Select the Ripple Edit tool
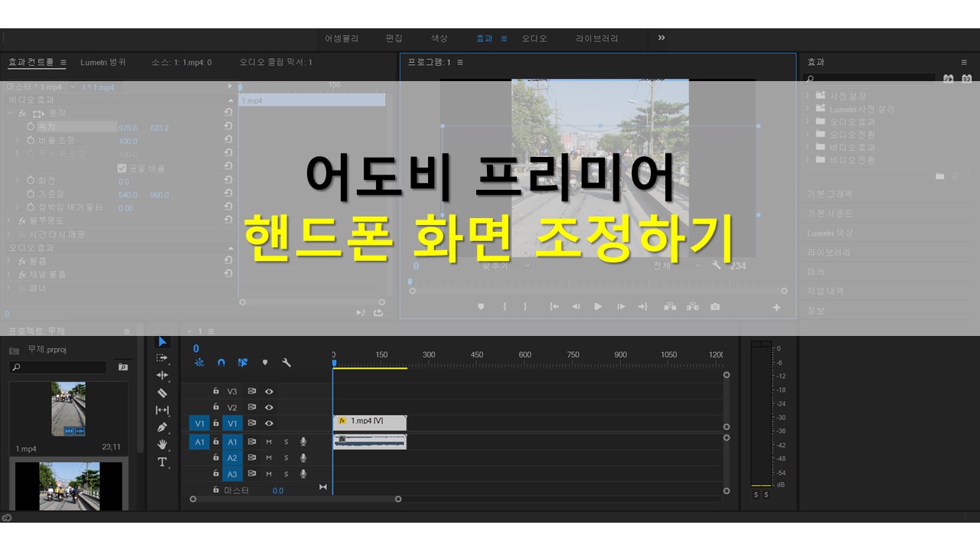This screenshot has height=551, width=980. (162, 376)
